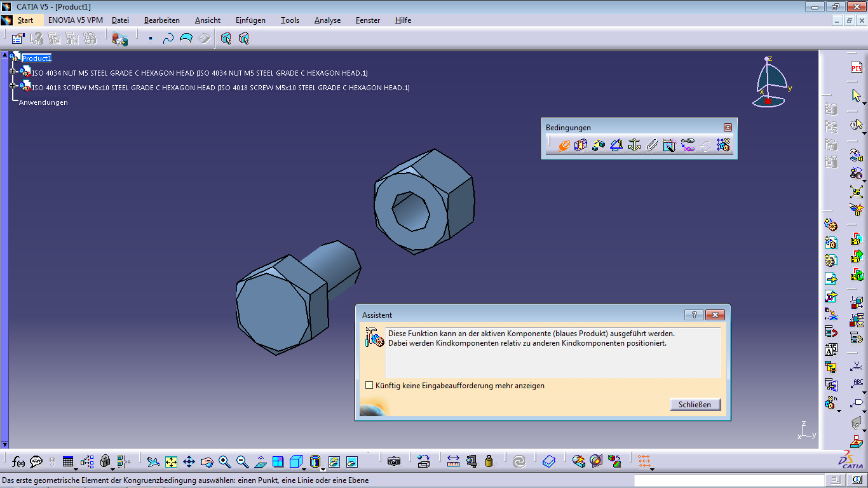868x488 pixels.
Task: Click the Fly mode airplane icon
Action: coord(153,461)
